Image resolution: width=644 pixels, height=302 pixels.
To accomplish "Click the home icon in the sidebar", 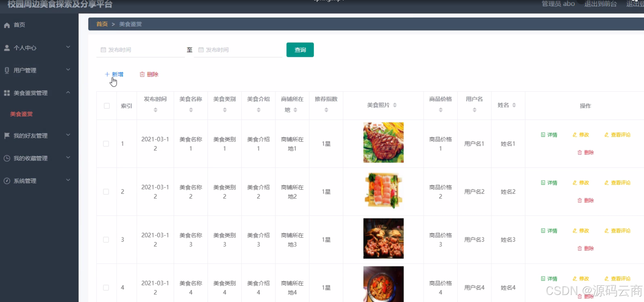I will [7, 25].
